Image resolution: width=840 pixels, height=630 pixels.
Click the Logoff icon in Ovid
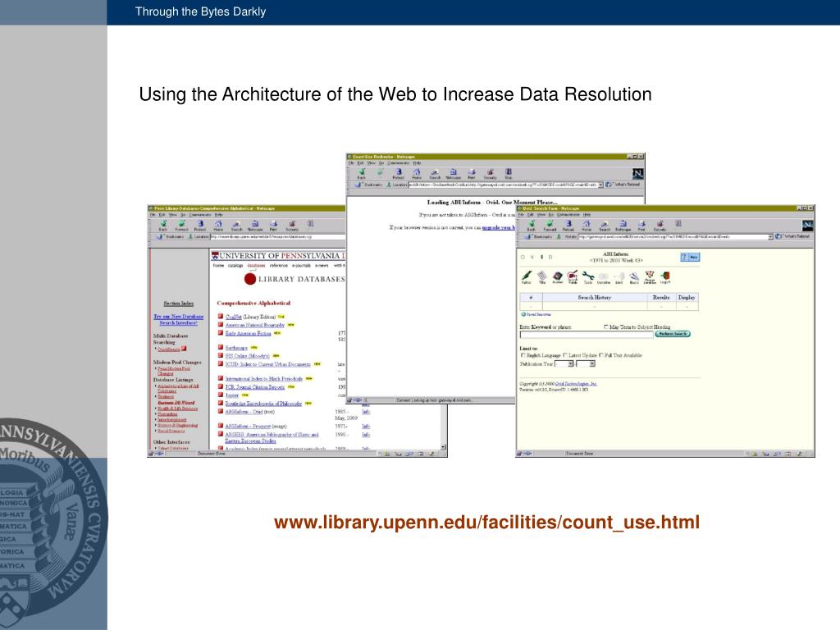pyautogui.click(x=664, y=277)
